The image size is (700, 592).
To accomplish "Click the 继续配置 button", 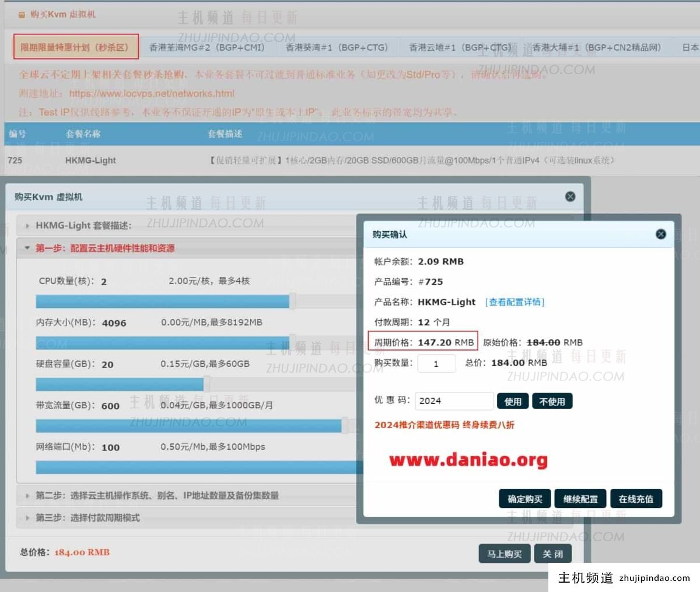I will point(580,499).
